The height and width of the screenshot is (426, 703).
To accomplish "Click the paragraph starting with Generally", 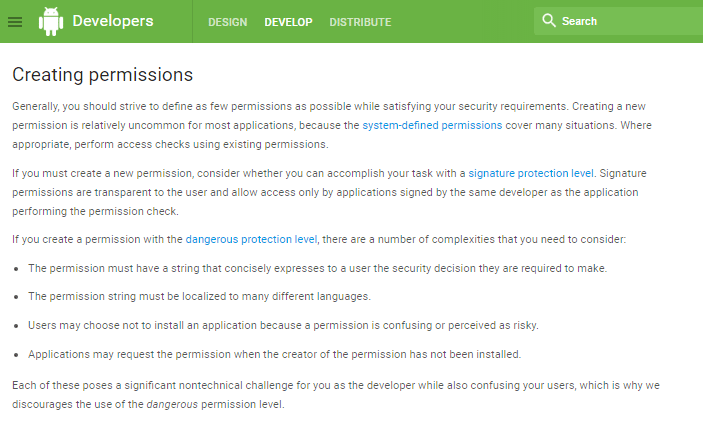I will pos(332,125).
